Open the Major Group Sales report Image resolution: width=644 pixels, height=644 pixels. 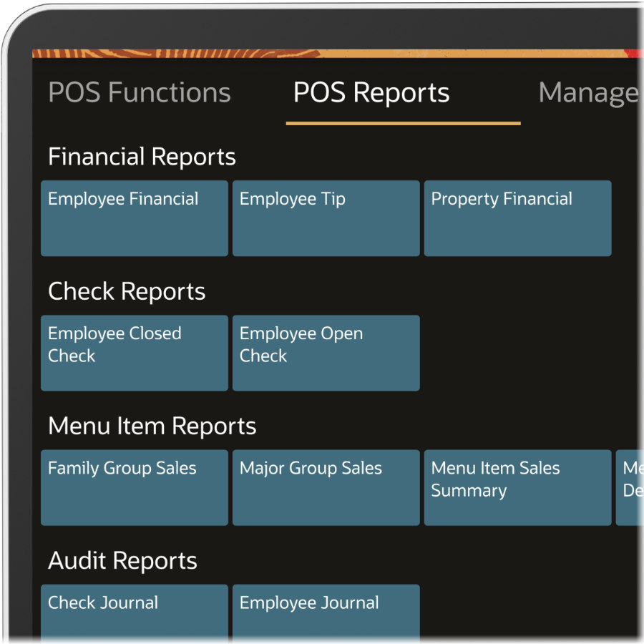(x=326, y=488)
